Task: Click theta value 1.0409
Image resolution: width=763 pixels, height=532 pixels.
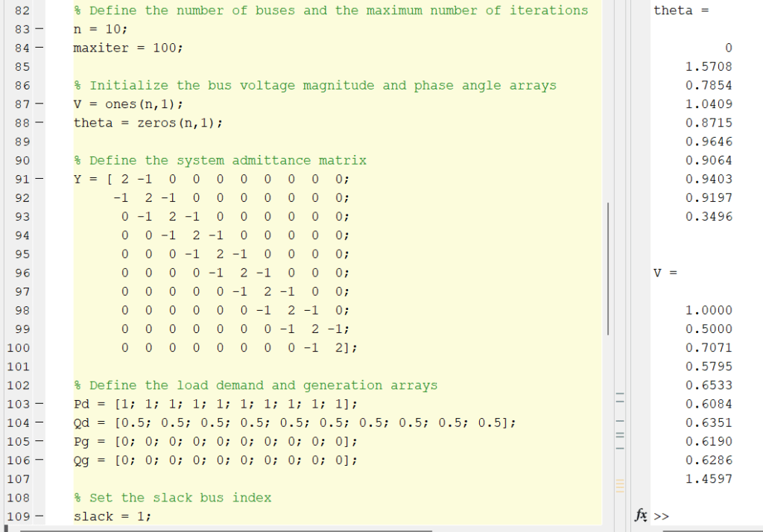Action: click(709, 104)
